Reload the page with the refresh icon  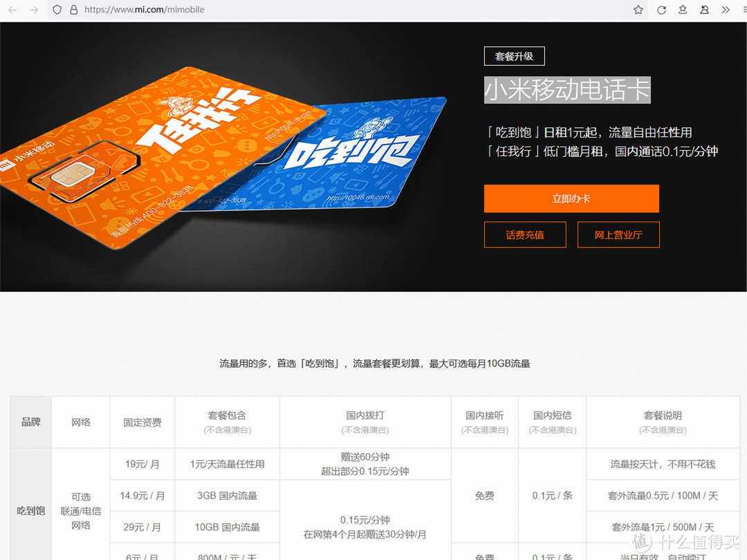pyautogui.click(x=661, y=10)
